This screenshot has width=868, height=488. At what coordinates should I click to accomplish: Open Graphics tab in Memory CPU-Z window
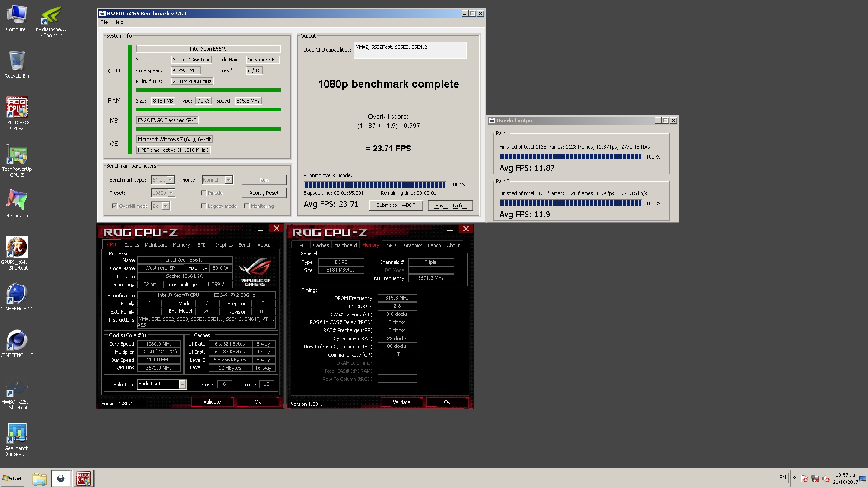click(x=413, y=245)
